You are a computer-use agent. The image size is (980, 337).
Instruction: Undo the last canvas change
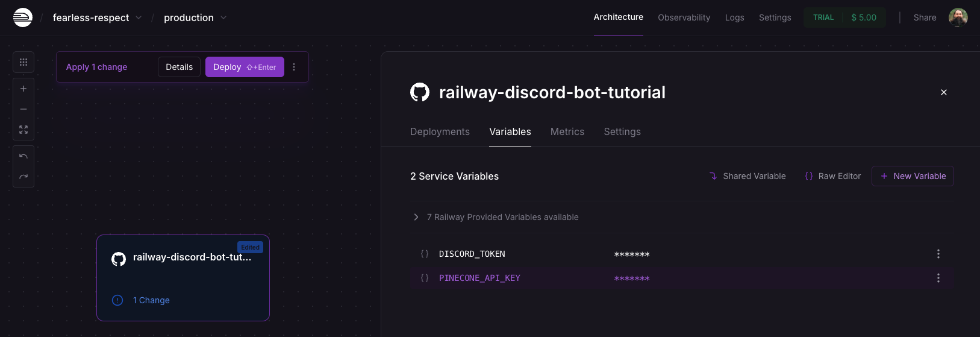[23, 156]
